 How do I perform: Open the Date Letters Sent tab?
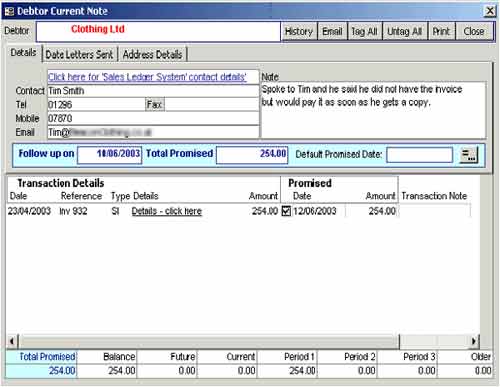pyautogui.click(x=79, y=54)
